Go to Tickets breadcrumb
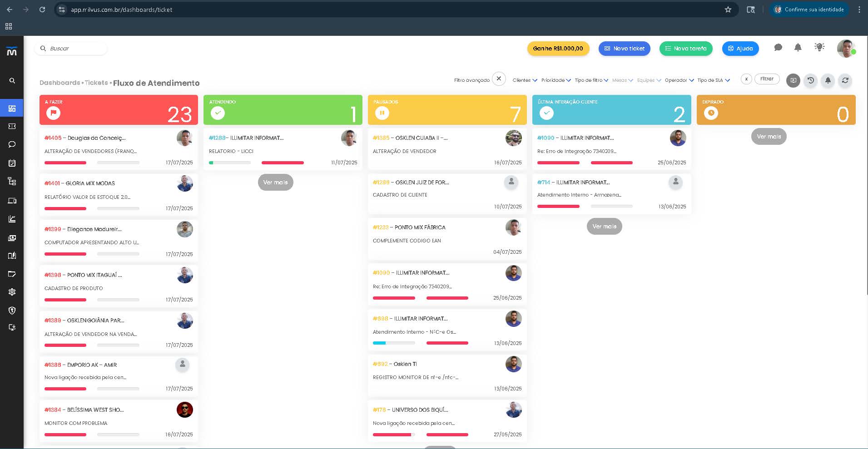868x449 pixels. [x=96, y=83]
